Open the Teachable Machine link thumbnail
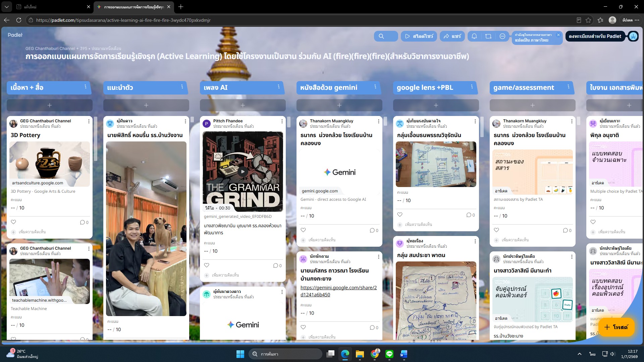 tap(50, 281)
